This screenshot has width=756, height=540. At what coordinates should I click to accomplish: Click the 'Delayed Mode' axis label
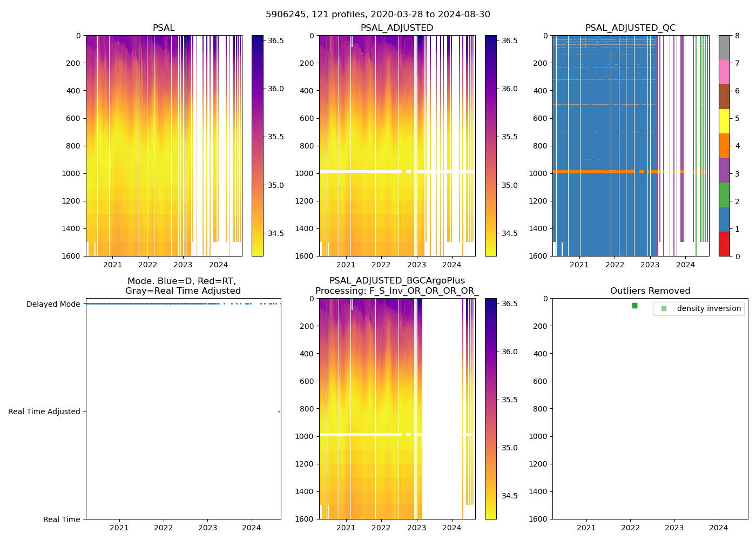pos(53,304)
